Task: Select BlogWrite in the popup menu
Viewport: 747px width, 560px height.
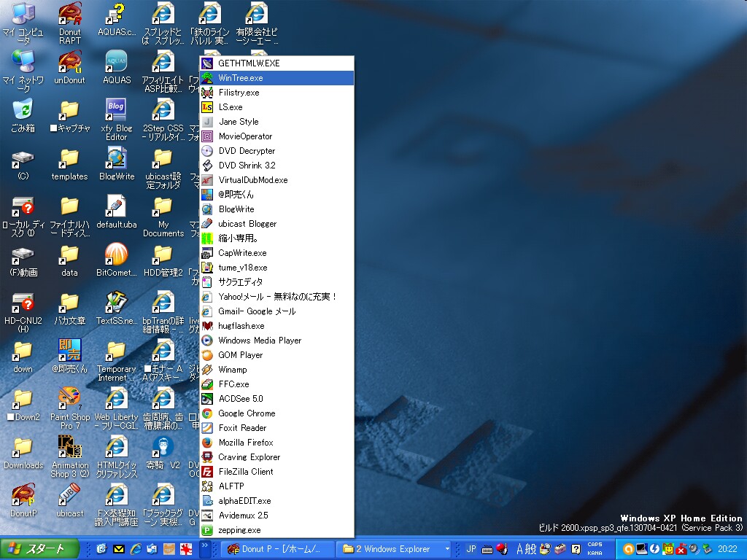Action: coord(276,209)
